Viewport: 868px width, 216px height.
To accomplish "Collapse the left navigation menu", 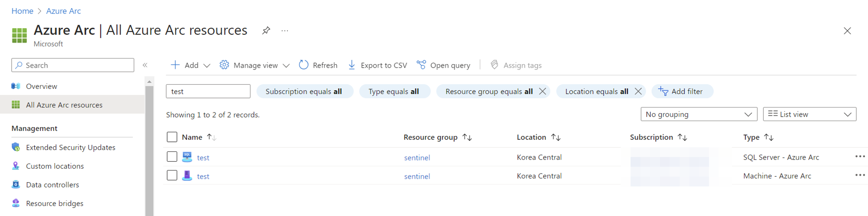I will click(145, 65).
